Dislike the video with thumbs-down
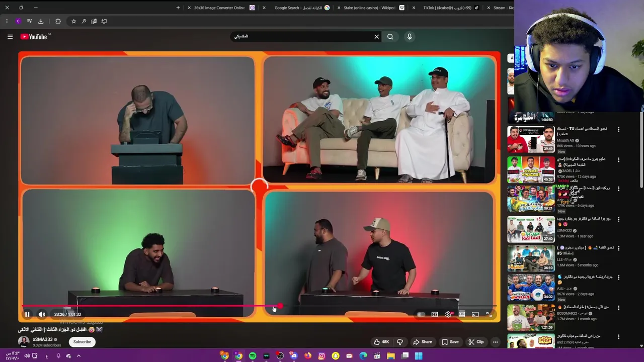The image size is (644, 362). (400, 342)
